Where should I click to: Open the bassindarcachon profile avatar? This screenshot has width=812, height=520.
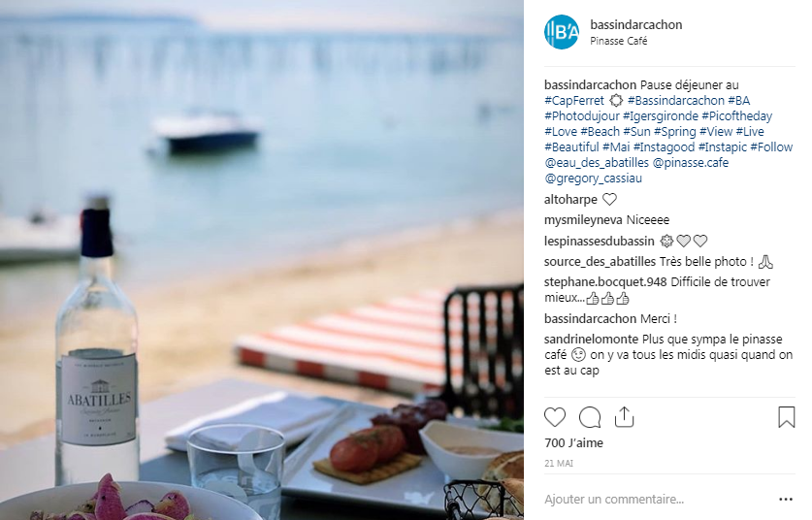pos(562,32)
